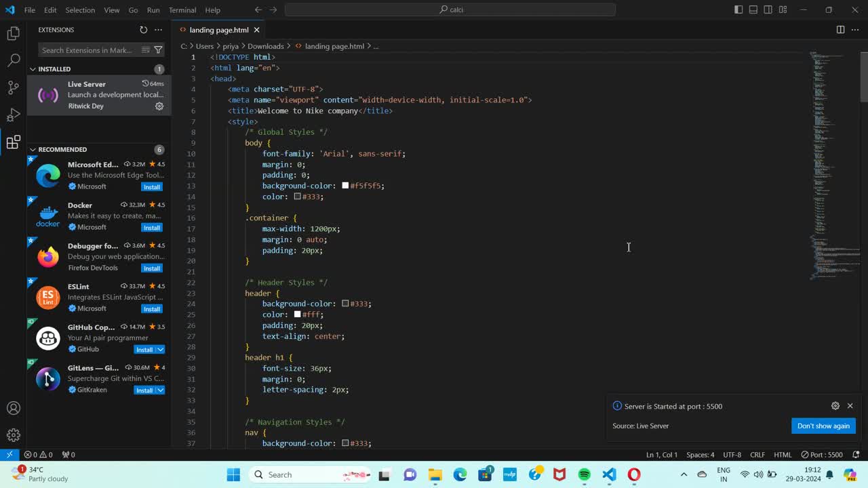The image size is (868, 488).
Task: Toggle the panel layout button
Action: (753, 10)
